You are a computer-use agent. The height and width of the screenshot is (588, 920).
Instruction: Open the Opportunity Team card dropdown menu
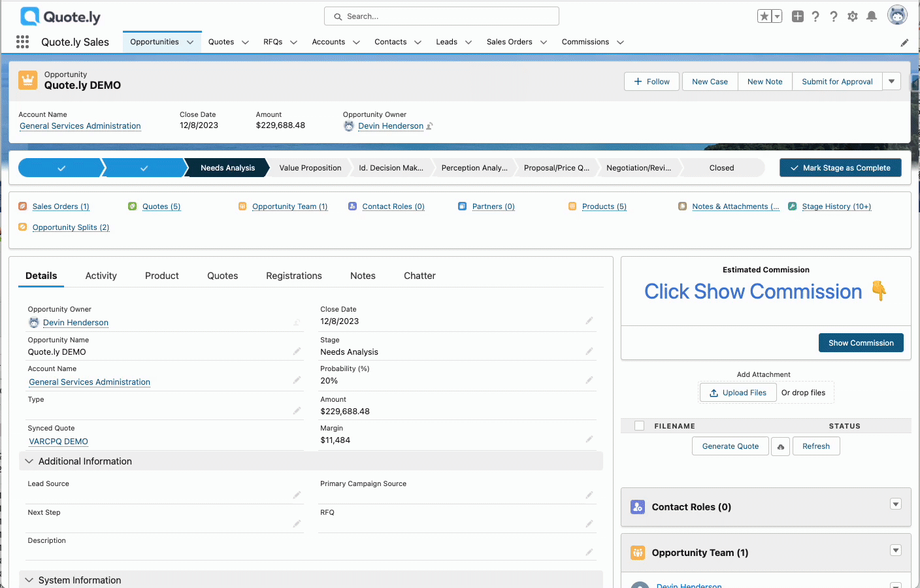coord(896,550)
